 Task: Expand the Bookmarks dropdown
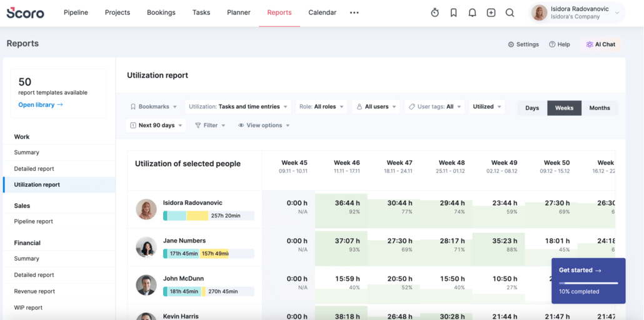point(154,106)
